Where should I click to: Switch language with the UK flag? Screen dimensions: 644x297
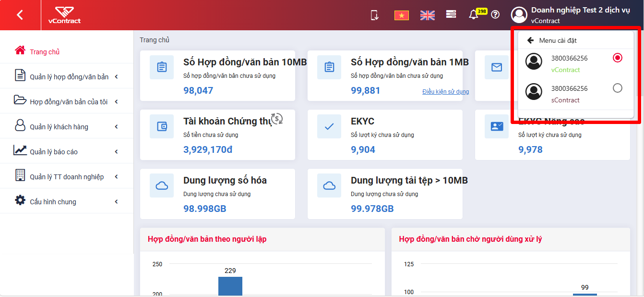click(427, 15)
